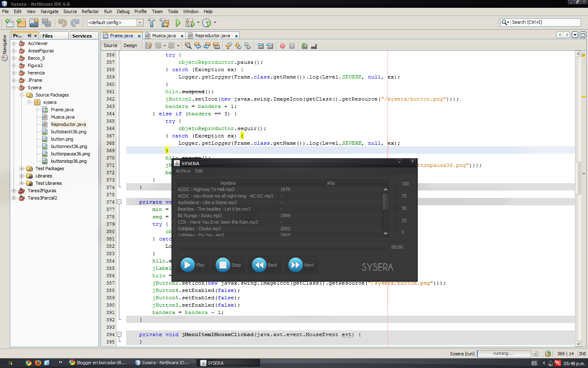Click the New File toolbar icon

pos(9,23)
